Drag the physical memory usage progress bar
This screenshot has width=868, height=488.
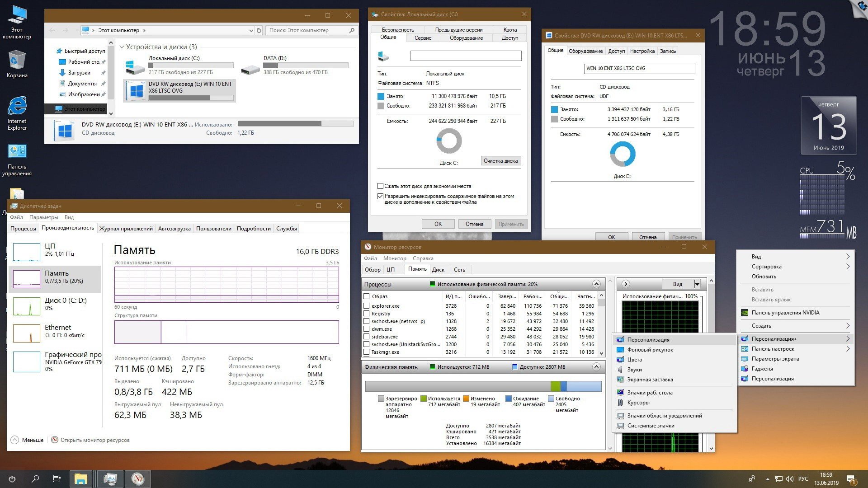[481, 385]
